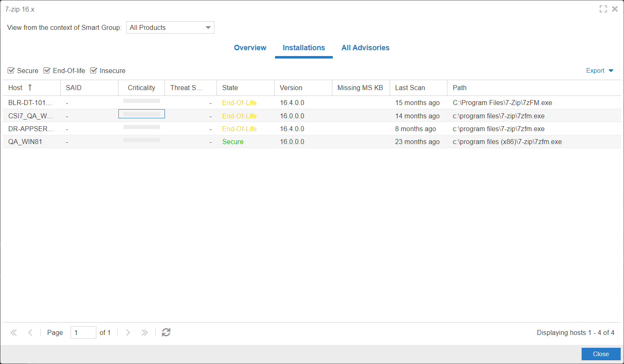Toggle the End-Of-life filter checkbox

pyautogui.click(x=47, y=71)
